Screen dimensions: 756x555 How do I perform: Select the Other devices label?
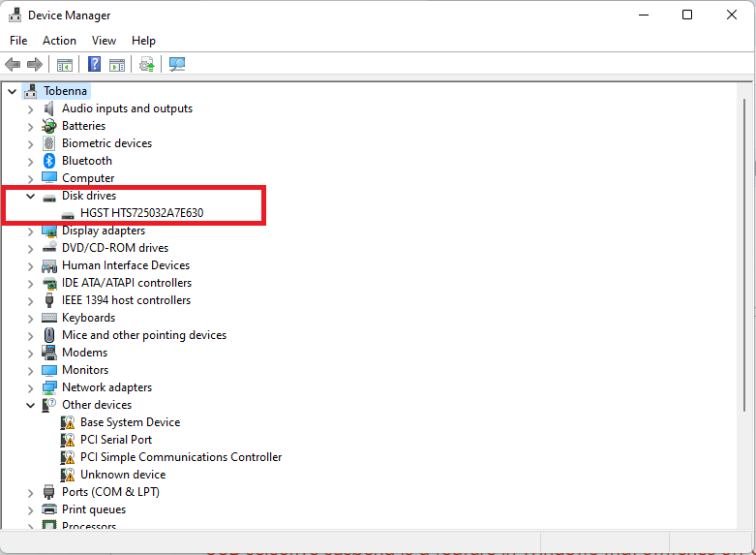coord(97,405)
